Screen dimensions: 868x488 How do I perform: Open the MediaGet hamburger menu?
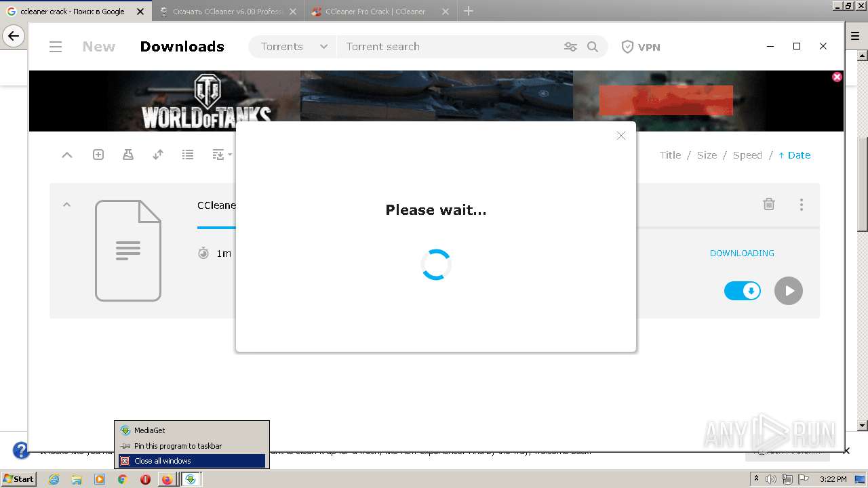(x=56, y=47)
